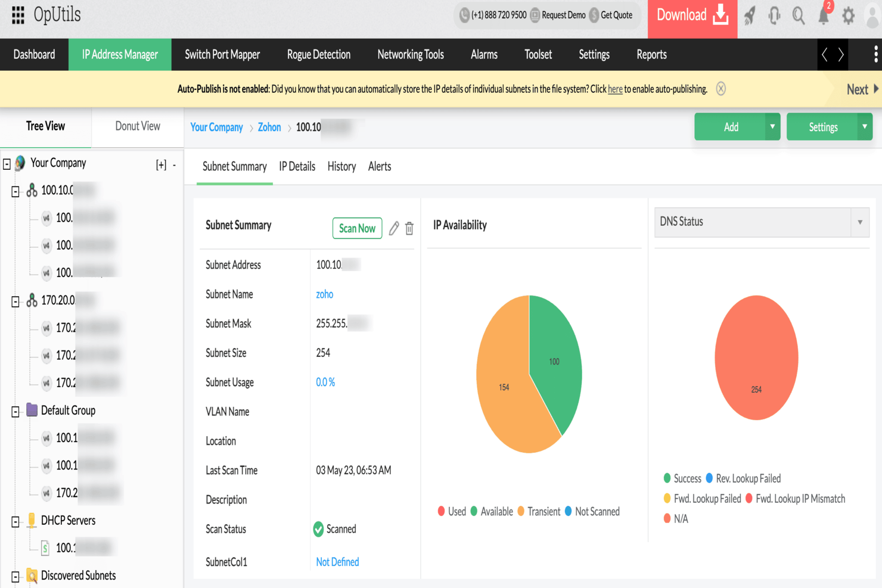The width and height of the screenshot is (882, 588).
Task: Click the right arrow in the menu bar
Action: coord(841,55)
